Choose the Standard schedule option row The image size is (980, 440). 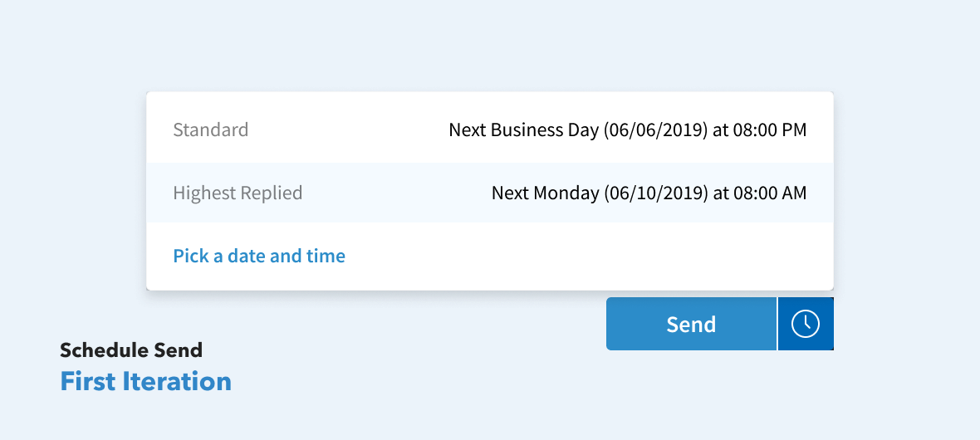(x=490, y=130)
